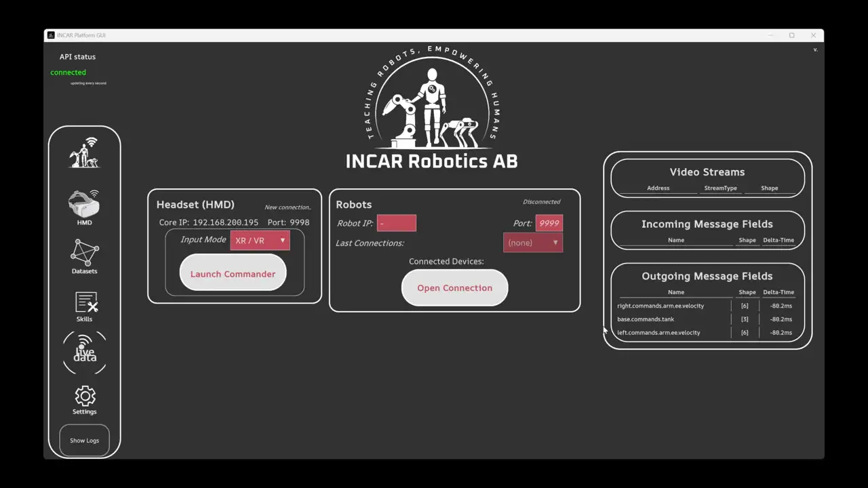Focus the Robot IP input field
This screenshot has height=488, width=868.
click(x=397, y=223)
